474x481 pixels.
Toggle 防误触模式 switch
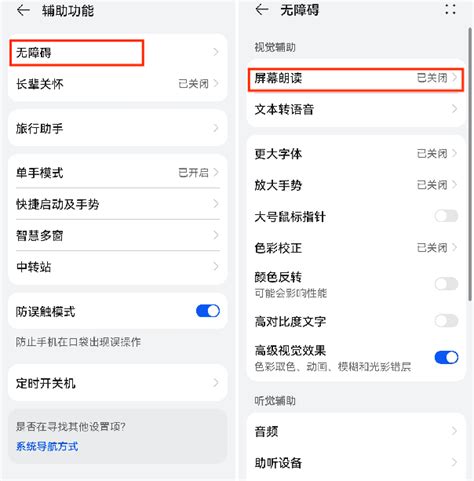208,311
